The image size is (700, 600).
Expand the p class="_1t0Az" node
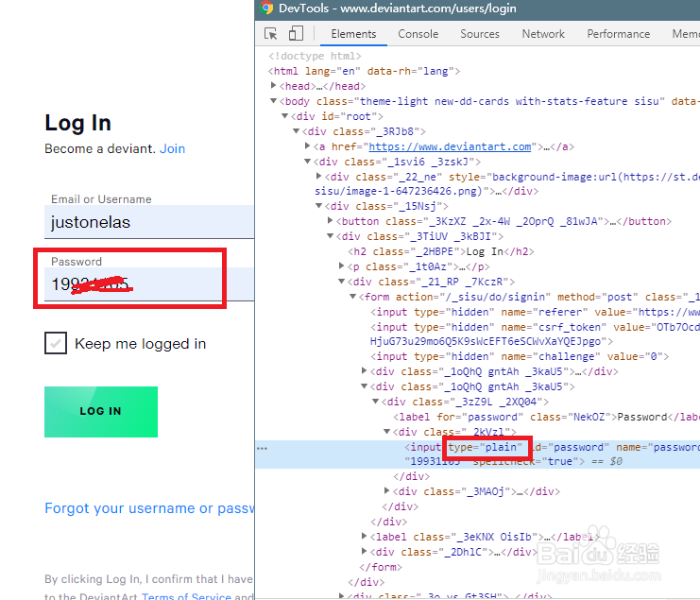tap(342, 266)
